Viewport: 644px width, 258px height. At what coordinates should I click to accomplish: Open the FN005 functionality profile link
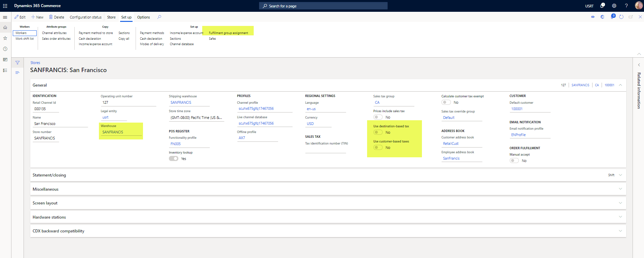[x=176, y=144]
